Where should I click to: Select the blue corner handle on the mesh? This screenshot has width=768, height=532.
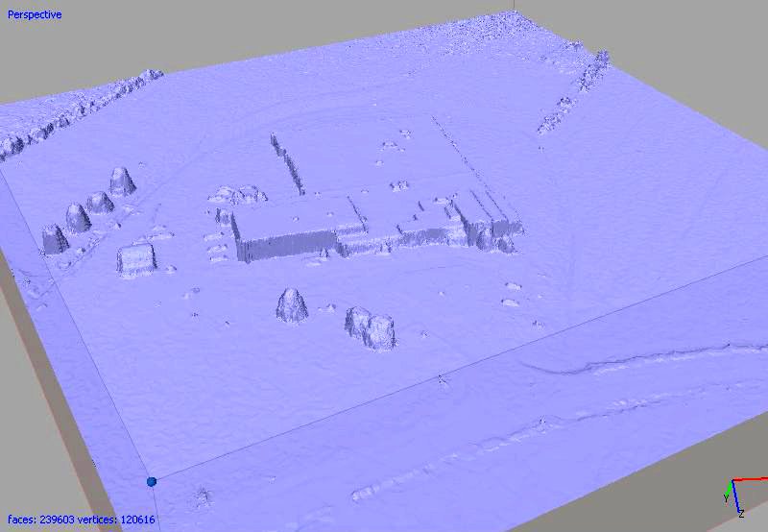(151, 481)
